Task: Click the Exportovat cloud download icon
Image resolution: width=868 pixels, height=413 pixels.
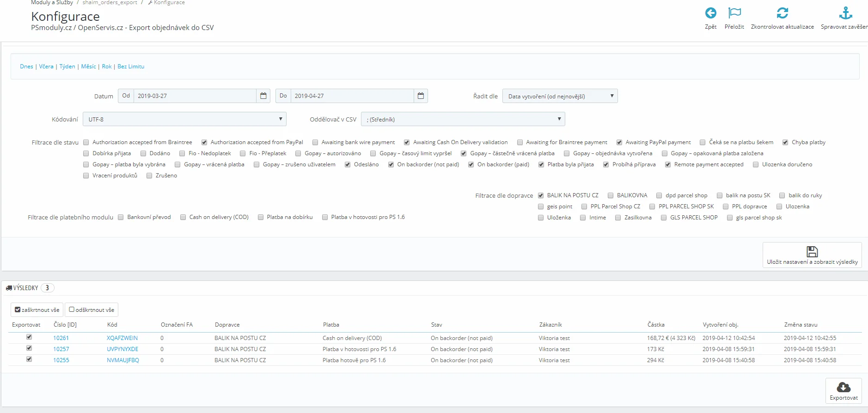Action: point(844,387)
